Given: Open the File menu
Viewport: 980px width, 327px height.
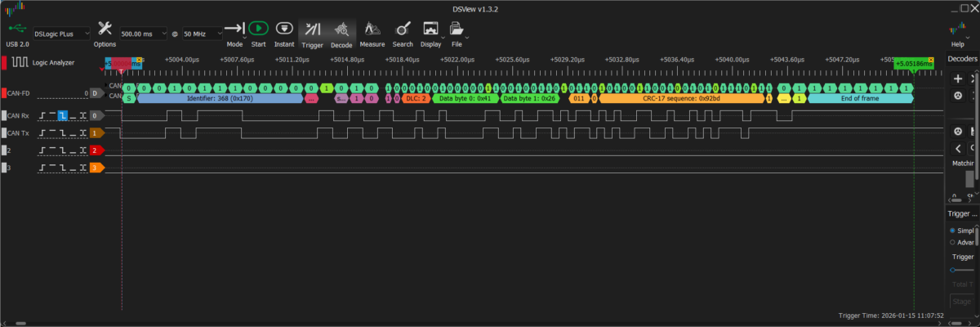Looking at the screenshot, I should point(457,33).
